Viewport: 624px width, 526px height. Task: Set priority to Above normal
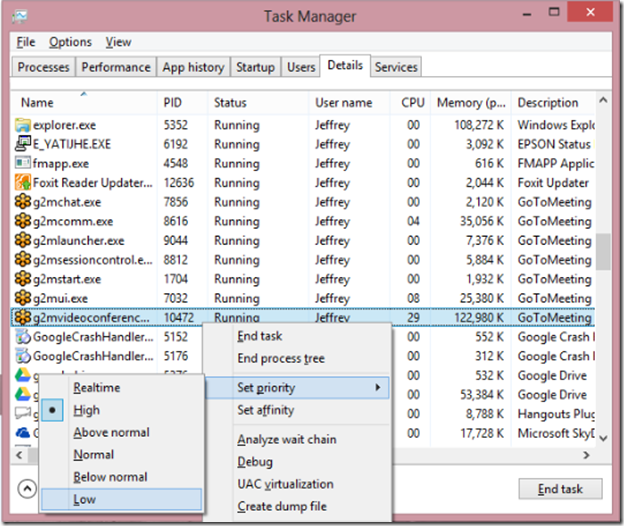pos(111,432)
